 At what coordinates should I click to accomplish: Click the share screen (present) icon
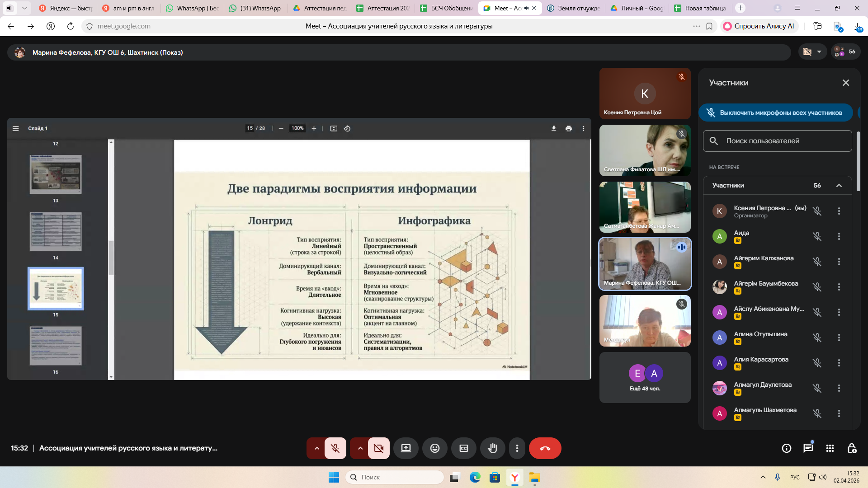[x=406, y=448]
